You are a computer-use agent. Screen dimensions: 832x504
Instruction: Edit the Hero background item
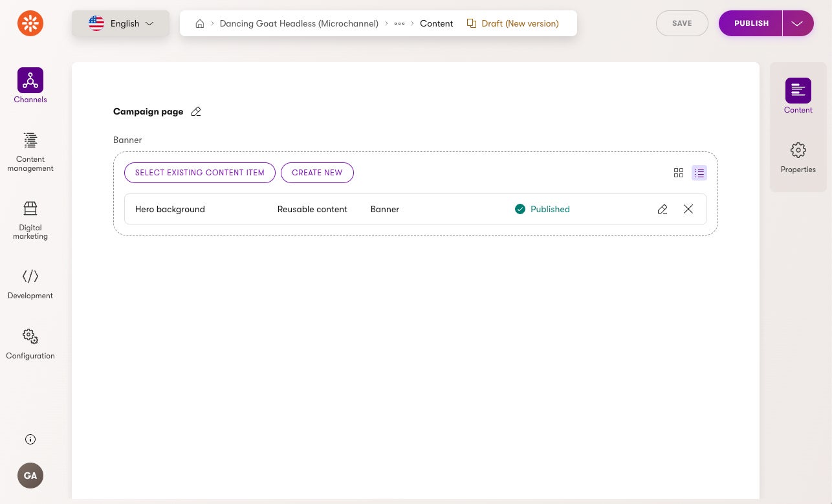click(662, 209)
